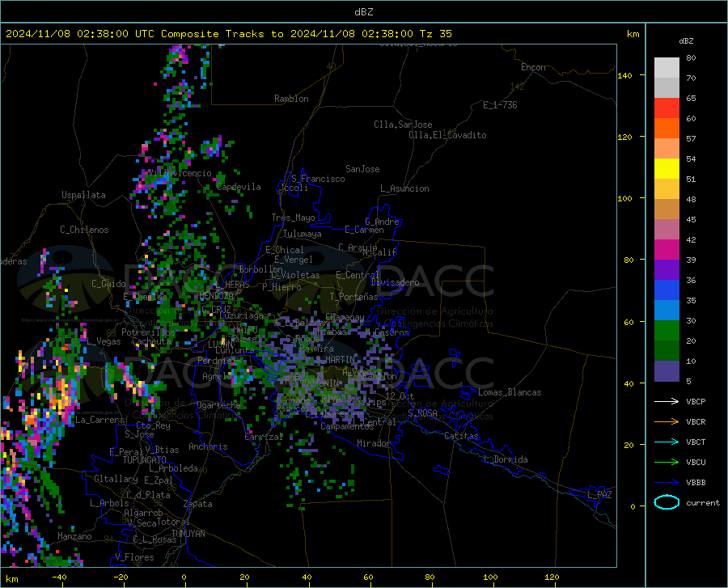Click the Villavicencio label on map
728x588 pixels.
(x=180, y=173)
